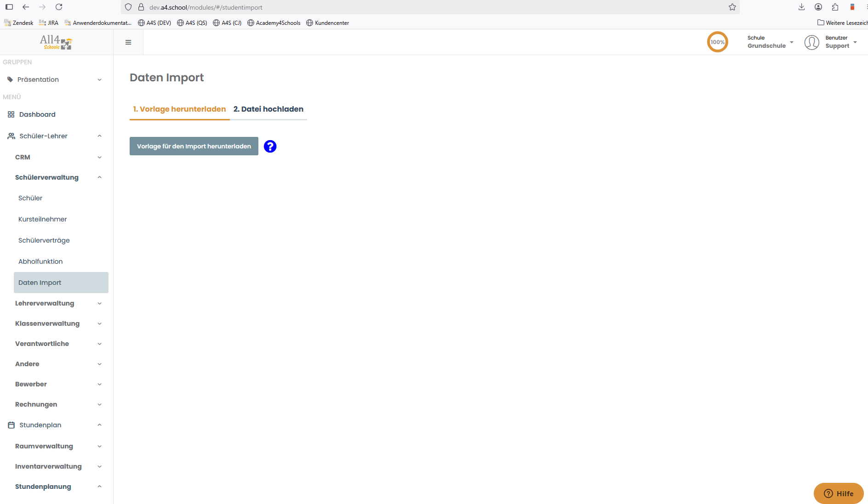Click the lock site security icon

(x=141, y=7)
